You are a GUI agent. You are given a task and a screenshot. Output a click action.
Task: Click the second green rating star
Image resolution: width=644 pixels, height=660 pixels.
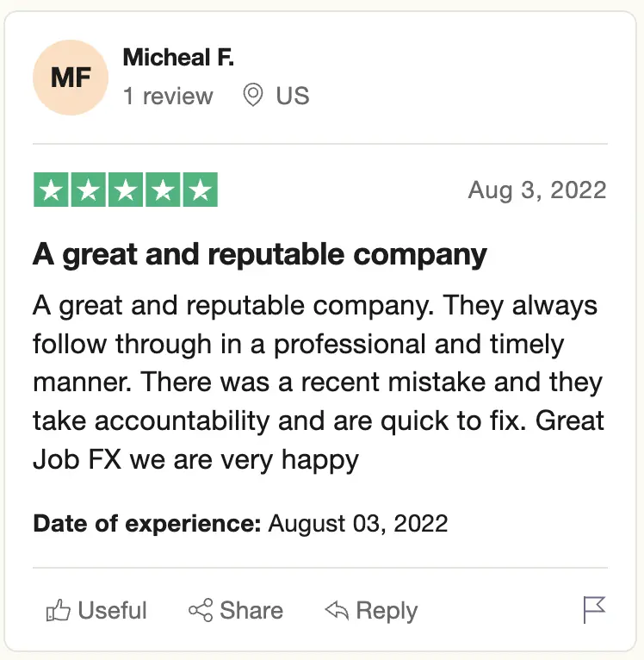click(x=88, y=190)
